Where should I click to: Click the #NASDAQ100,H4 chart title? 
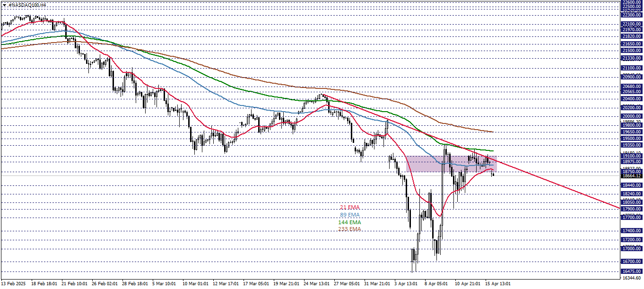(27, 4)
